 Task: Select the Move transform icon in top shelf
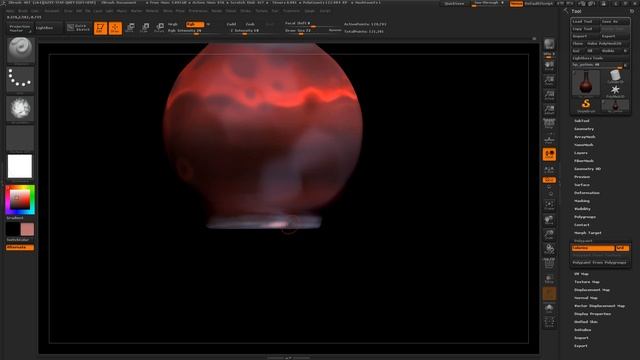coord(130,28)
